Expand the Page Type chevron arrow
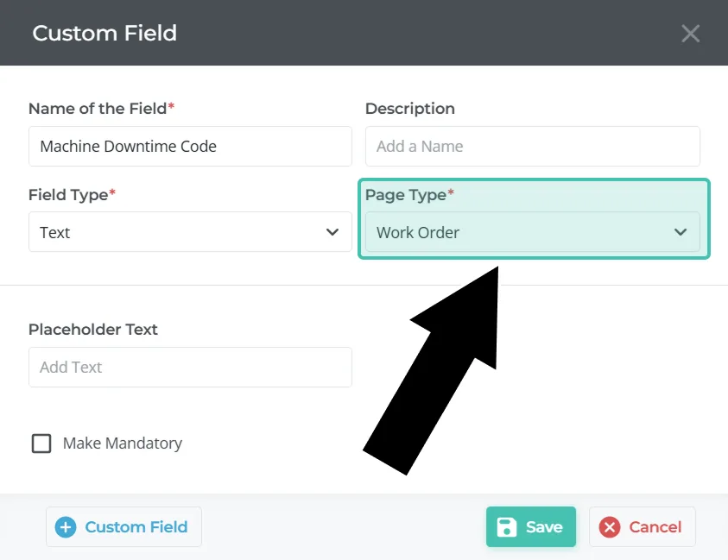Screen dimensions: 728x560 click(x=681, y=232)
